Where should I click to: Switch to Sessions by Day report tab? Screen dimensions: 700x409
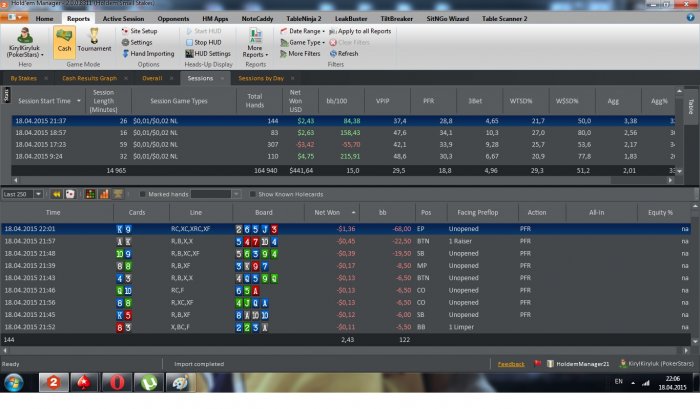click(x=261, y=78)
